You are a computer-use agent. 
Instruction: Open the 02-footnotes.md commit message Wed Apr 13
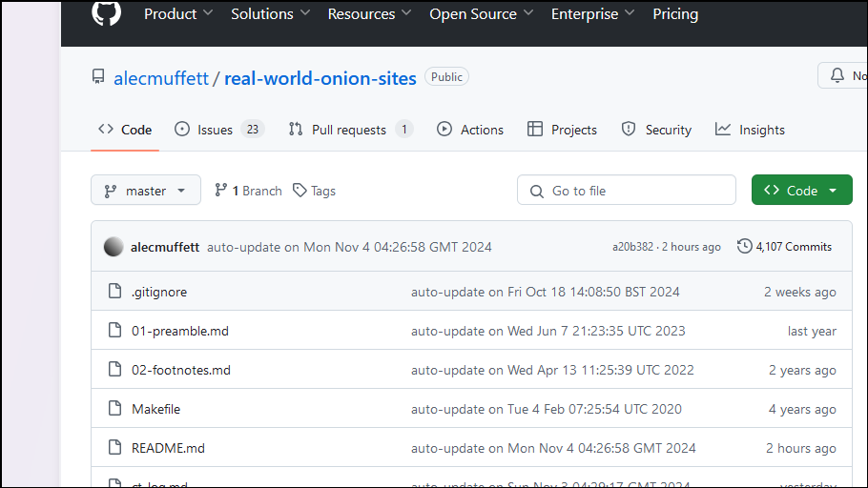point(552,370)
